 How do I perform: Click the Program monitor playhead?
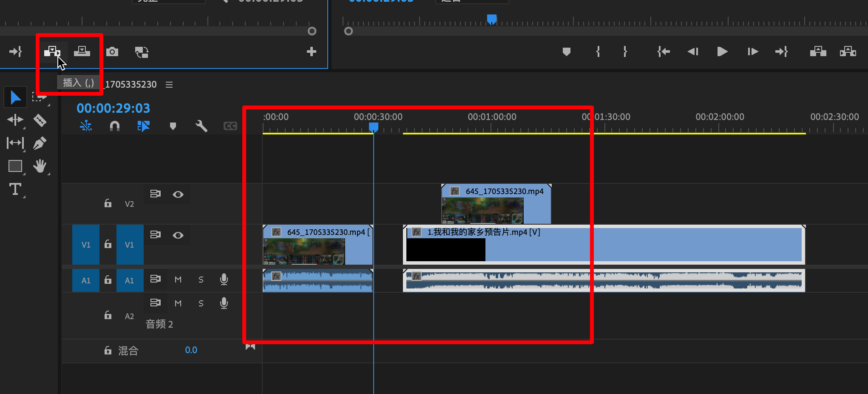[492, 20]
